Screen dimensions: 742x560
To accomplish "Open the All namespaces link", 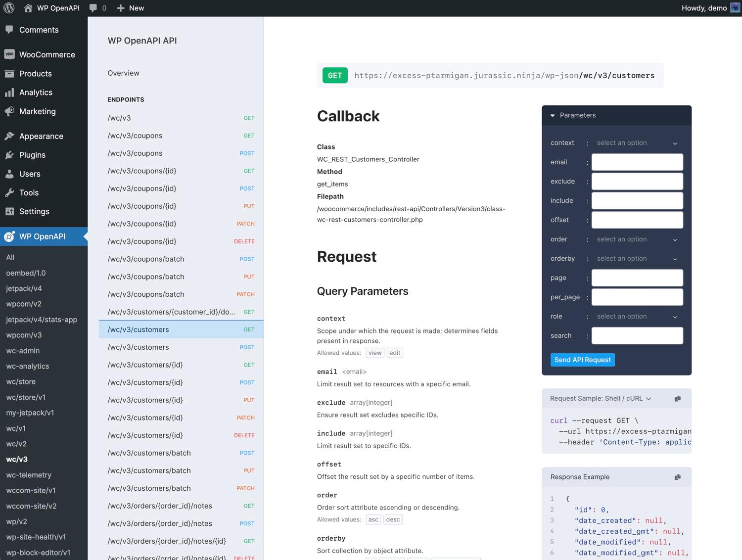I will point(10,257).
